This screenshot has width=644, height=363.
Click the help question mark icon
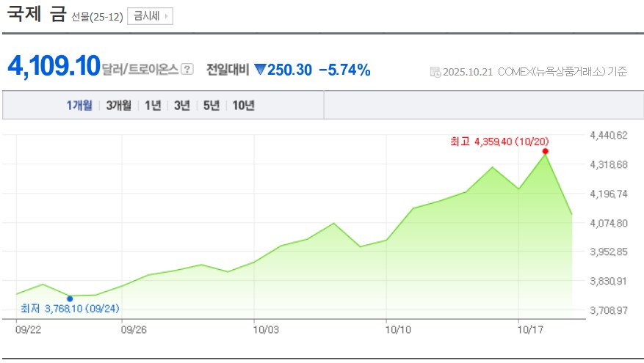point(187,70)
